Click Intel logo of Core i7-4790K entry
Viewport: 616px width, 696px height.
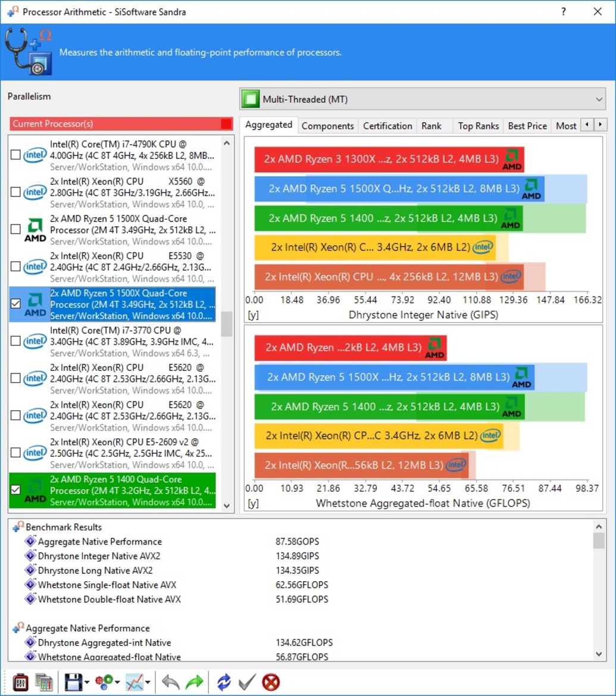(x=35, y=155)
